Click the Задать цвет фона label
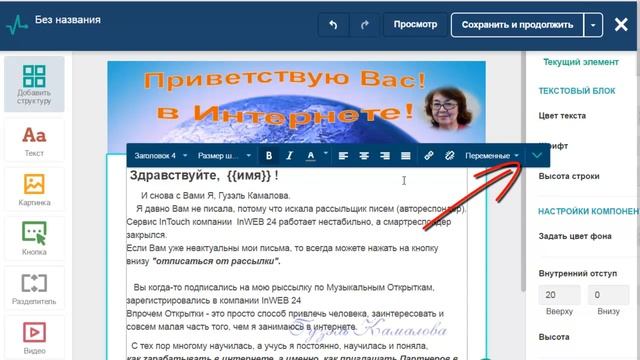Viewport: 640px width, 360px height. [x=575, y=236]
